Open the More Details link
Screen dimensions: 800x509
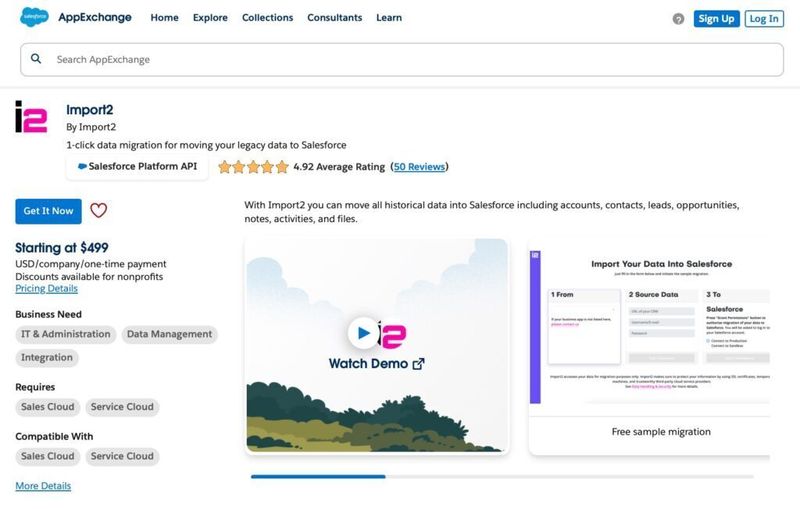(x=43, y=486)
